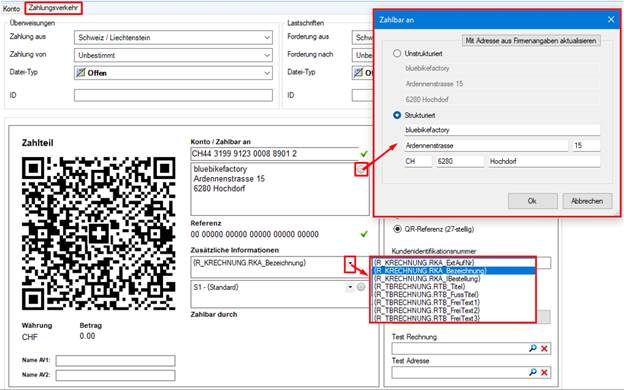The height and width of the screenshot is (390, 624).
Task: Click the red X in Test Rechnung field
Action: point(544,349)
